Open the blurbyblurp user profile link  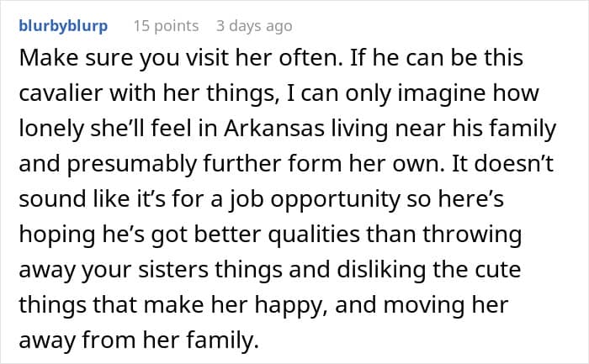(x=63, y=26)
